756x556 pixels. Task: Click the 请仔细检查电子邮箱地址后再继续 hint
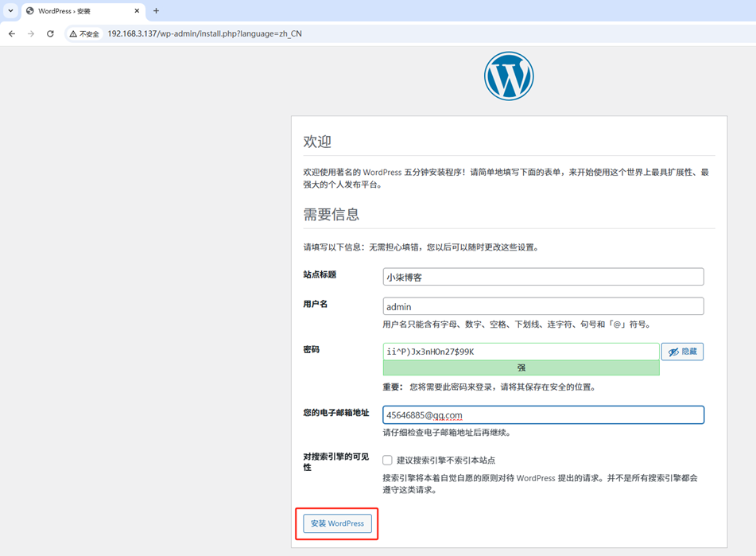[447, 433]
